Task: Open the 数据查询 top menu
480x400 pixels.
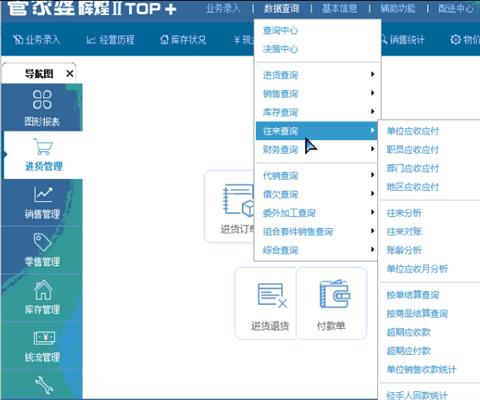Action: point(281,8)
